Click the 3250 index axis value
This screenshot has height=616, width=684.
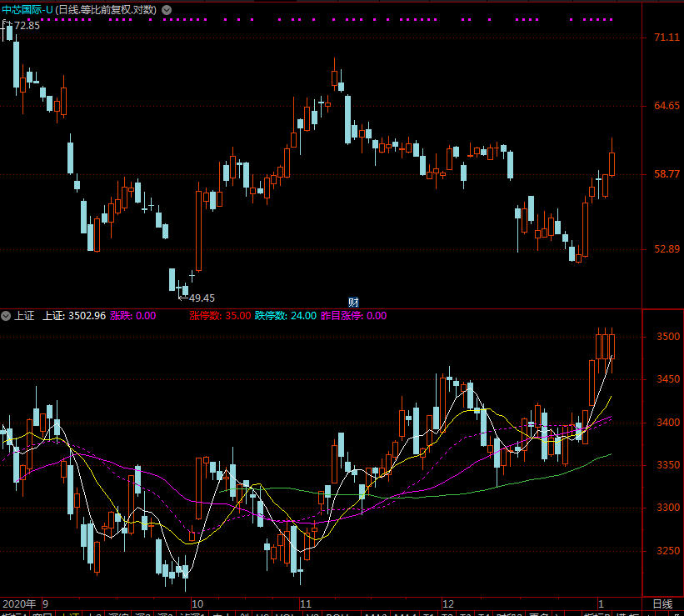pos(668,551)
